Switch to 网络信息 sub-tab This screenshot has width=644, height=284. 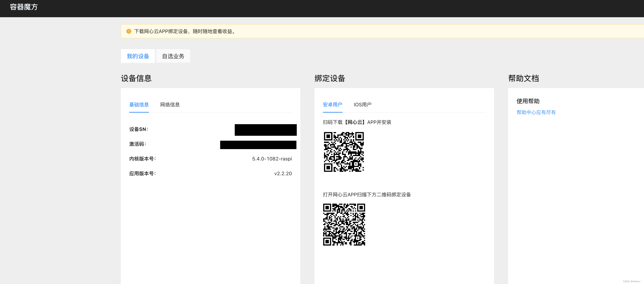(x=170, y=105)
